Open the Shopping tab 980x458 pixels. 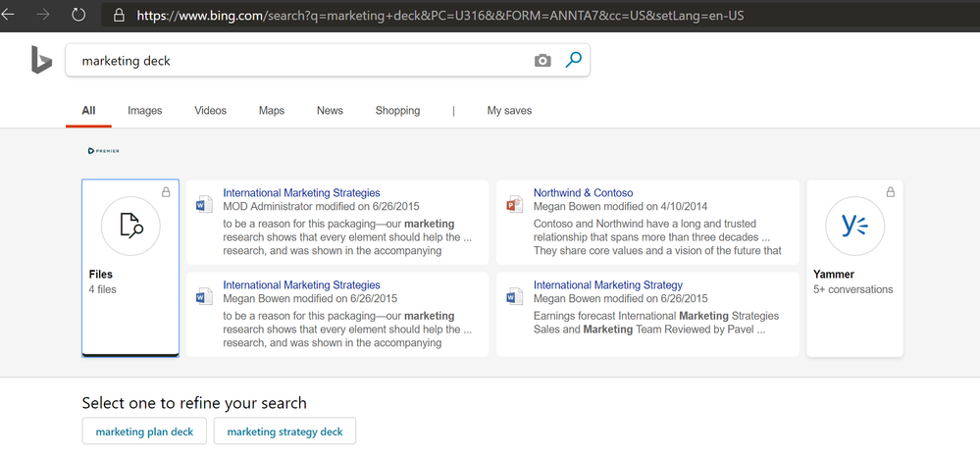point(397,111)
